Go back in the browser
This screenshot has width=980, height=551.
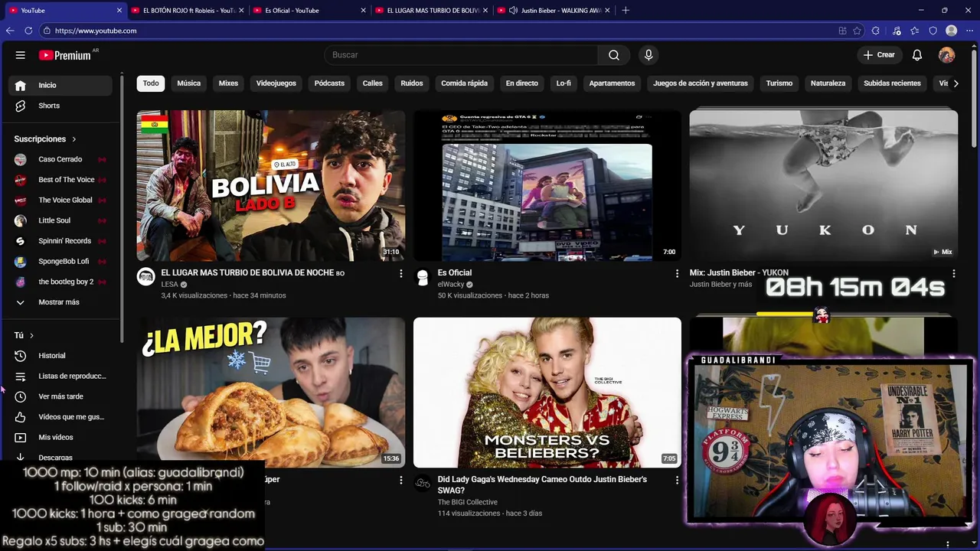[10, 31]
